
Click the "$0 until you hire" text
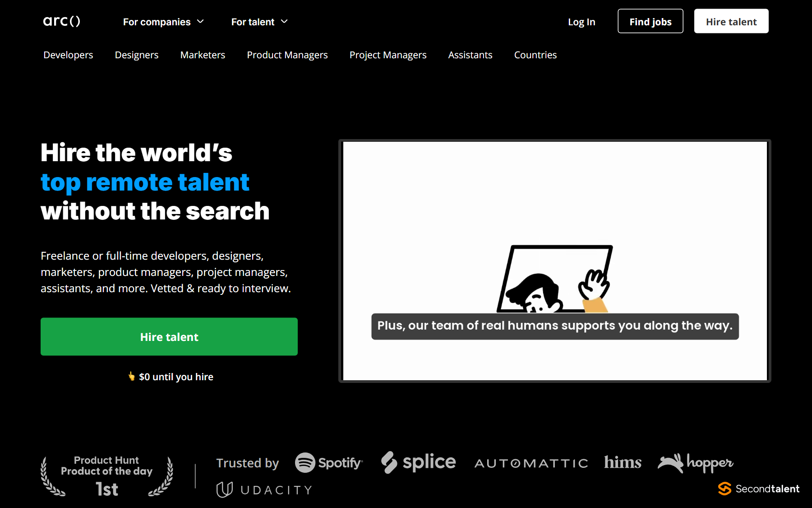(x=176, y=377)
